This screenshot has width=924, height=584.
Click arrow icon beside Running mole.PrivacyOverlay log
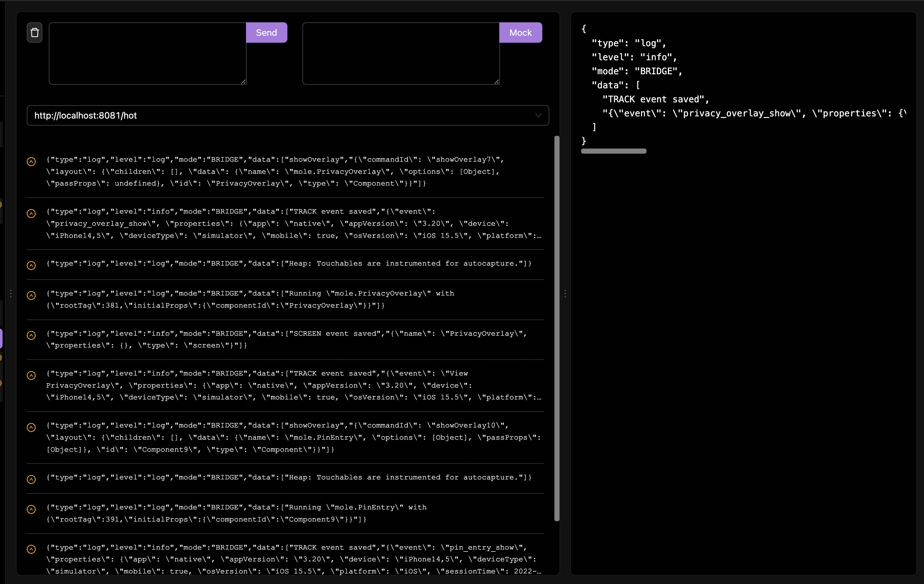pyautogui.click(x=32, y=295)
